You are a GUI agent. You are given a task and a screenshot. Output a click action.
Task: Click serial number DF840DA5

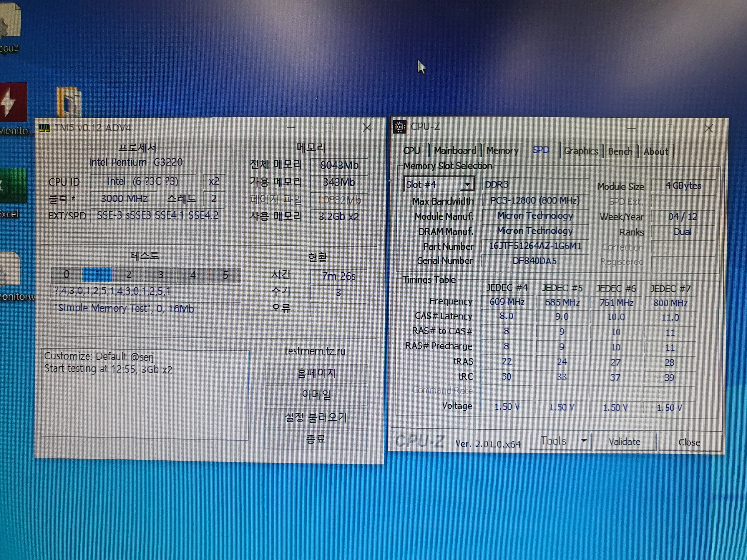[535, 261]
